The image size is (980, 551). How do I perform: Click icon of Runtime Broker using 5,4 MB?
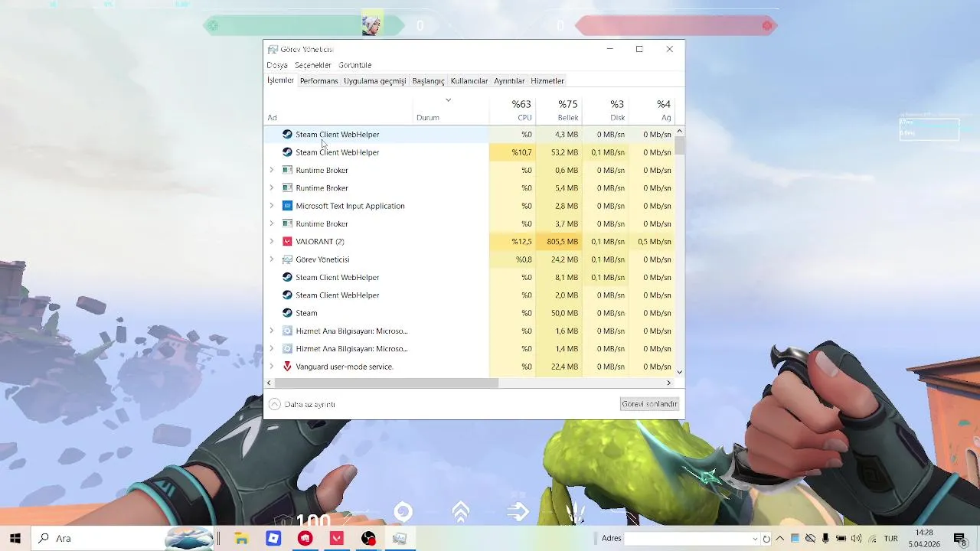[x=287, y=187]
